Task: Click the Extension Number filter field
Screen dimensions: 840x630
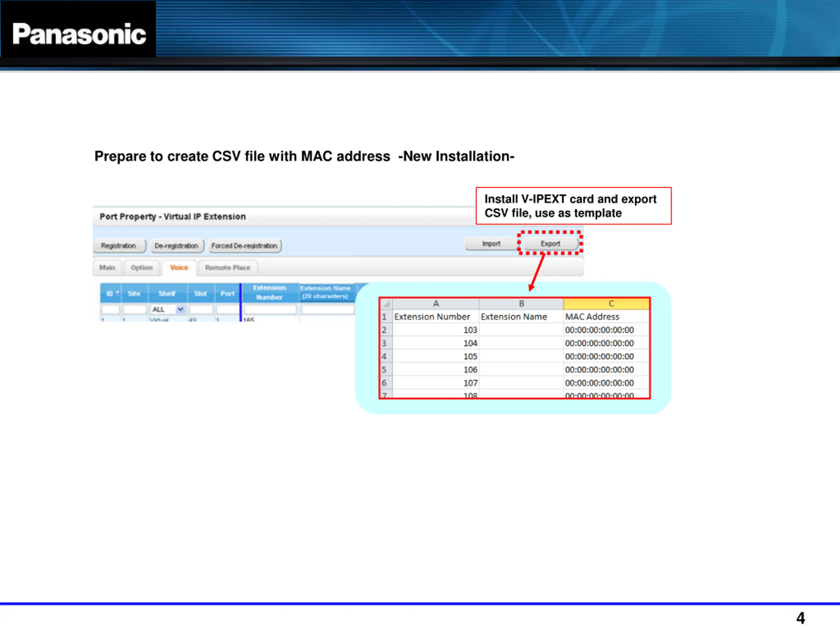Action: 270,309
